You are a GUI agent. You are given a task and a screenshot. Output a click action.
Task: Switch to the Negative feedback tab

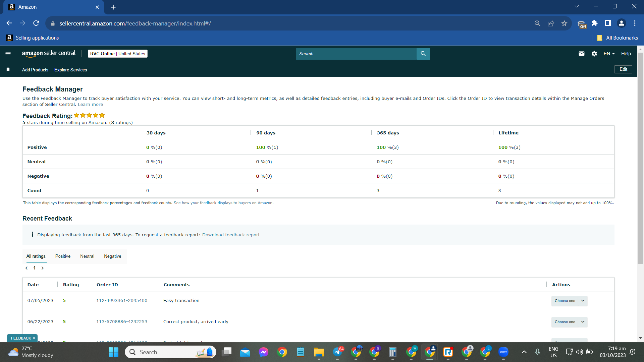tap(113, 256)
